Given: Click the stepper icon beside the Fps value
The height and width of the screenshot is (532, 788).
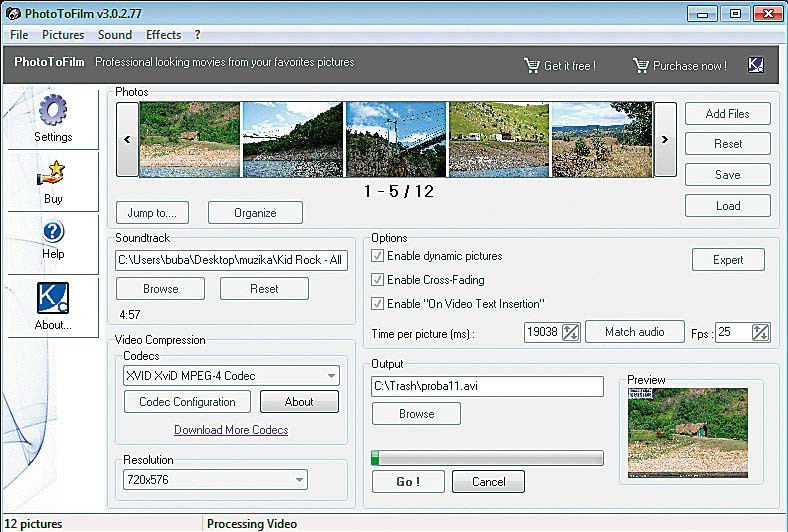Looking at the screenshot, I should 760,332.
